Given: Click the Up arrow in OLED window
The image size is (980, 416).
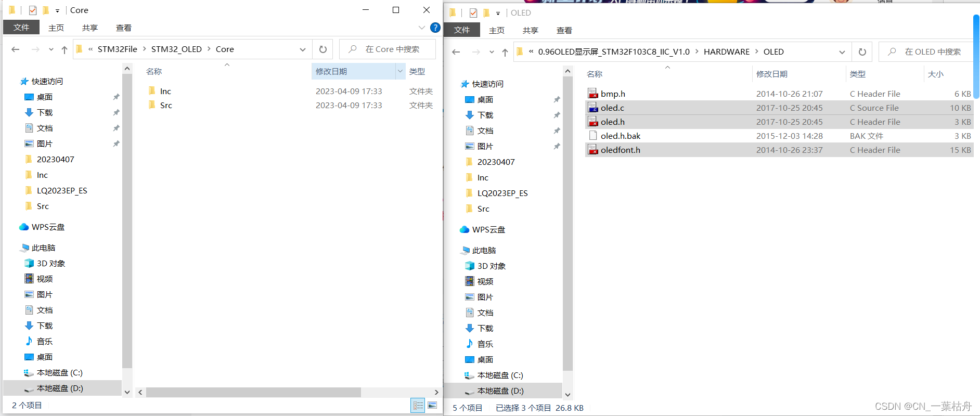Looking at the screenshot, I should click(505, 52).
